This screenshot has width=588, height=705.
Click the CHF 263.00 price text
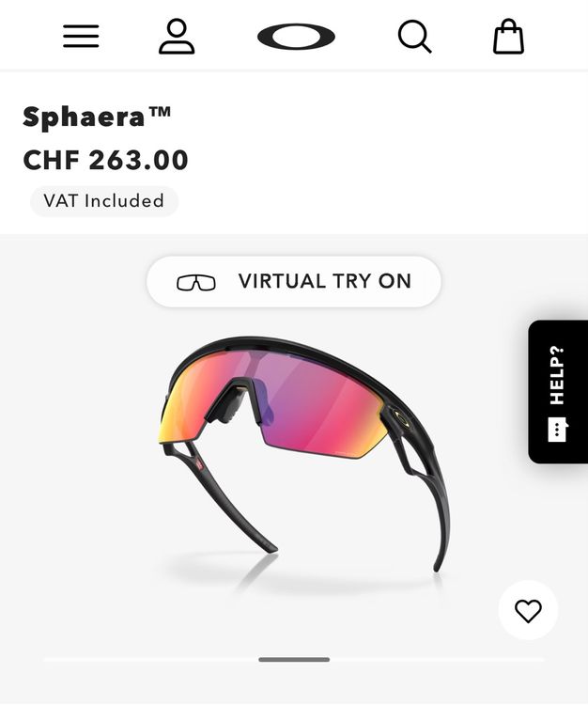pos(105,160)
